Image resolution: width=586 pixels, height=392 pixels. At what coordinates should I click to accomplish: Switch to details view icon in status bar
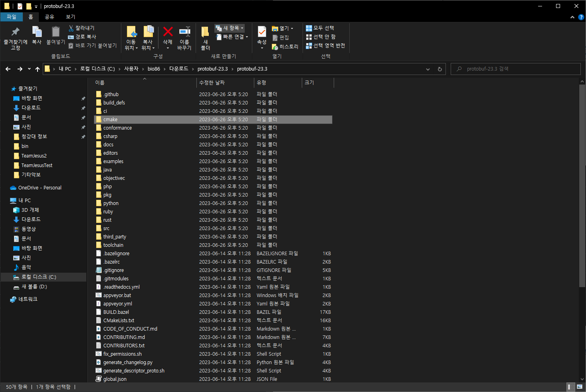coord(571,387)
